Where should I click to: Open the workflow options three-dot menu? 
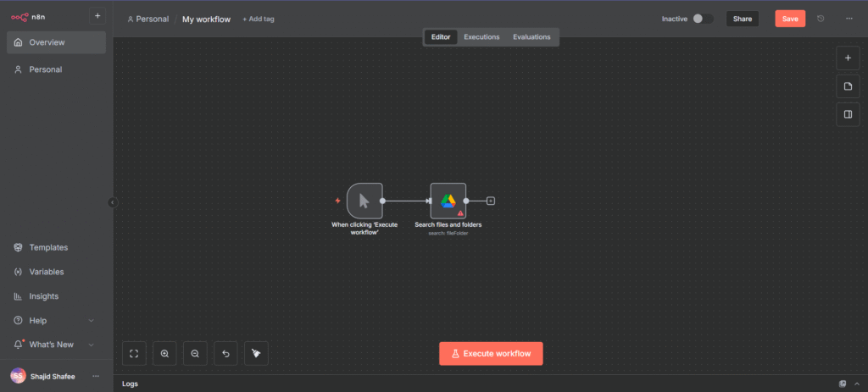click(x=849, y=19)
